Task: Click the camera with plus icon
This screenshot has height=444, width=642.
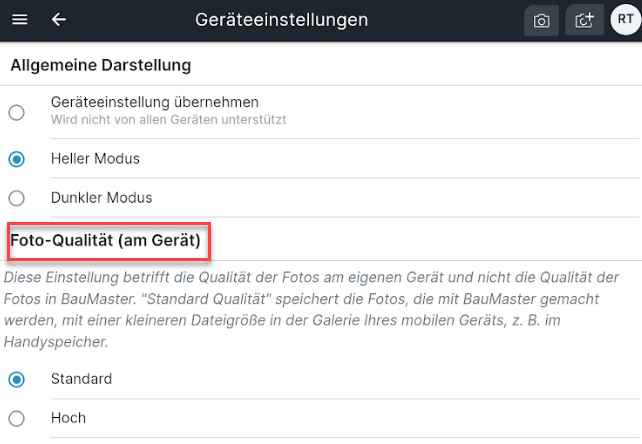Action: tap(584, 20)
